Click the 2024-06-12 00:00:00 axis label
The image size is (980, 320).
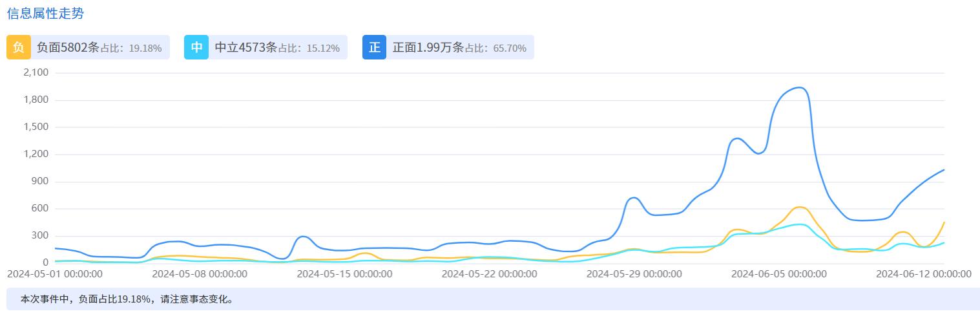coord(923,274)
